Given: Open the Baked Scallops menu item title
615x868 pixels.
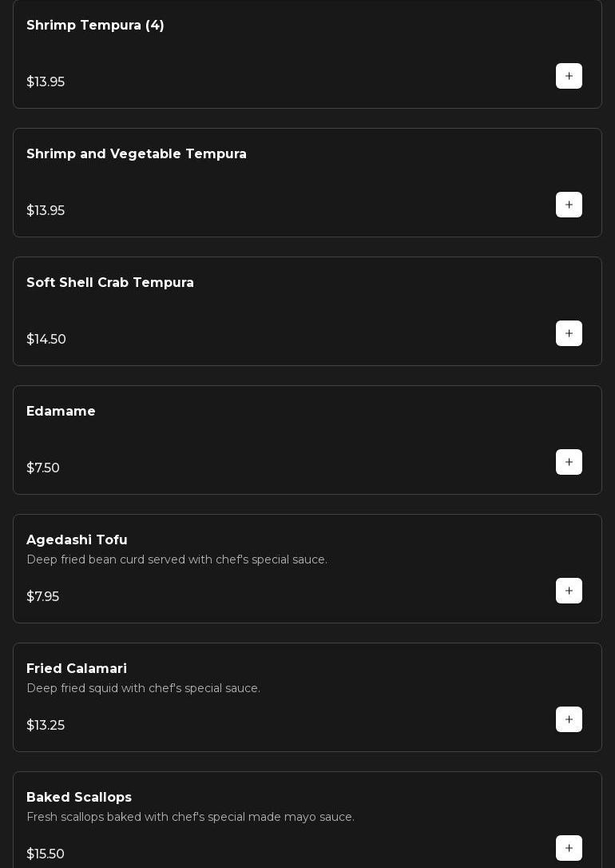Looking at the screenshot, I should click(x=79, y=798).
